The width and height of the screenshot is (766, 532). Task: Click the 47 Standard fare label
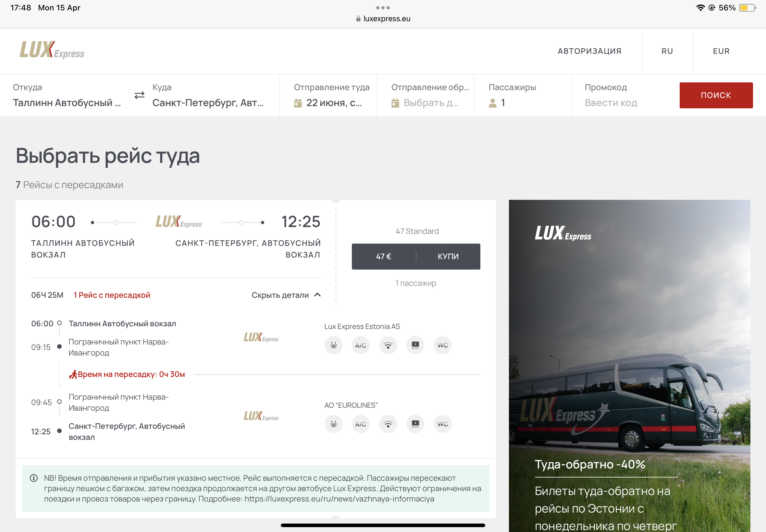417,231
